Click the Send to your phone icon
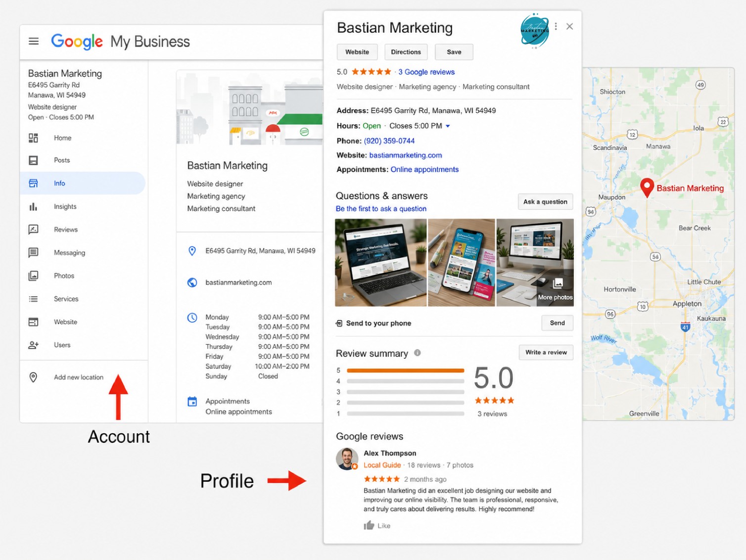 click(339, 323)
